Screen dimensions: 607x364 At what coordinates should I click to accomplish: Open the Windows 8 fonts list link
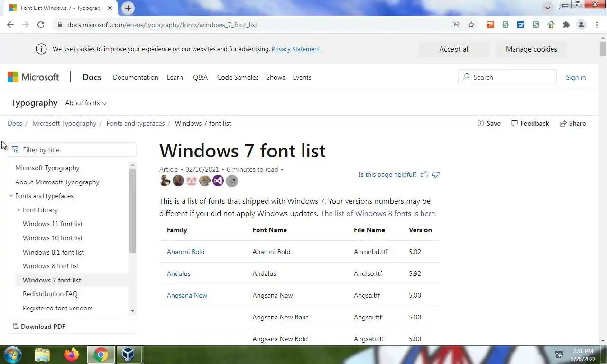point(378,213)
